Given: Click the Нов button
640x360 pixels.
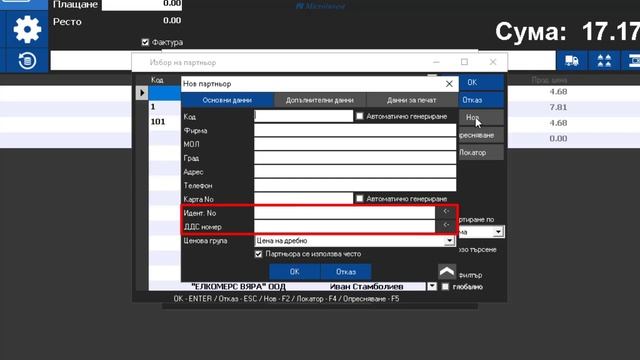Looking at the screenshot, I should pyautogui.click(x=481, y=118).
